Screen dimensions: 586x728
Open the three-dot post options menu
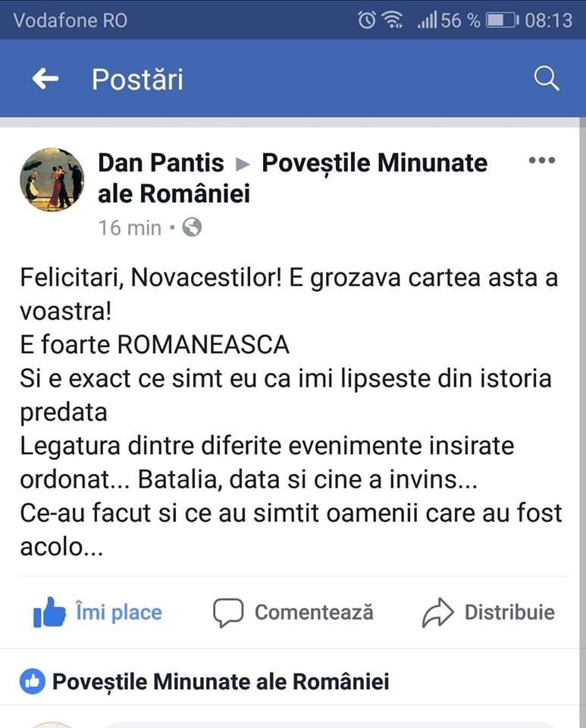click(x=541, y=161)
